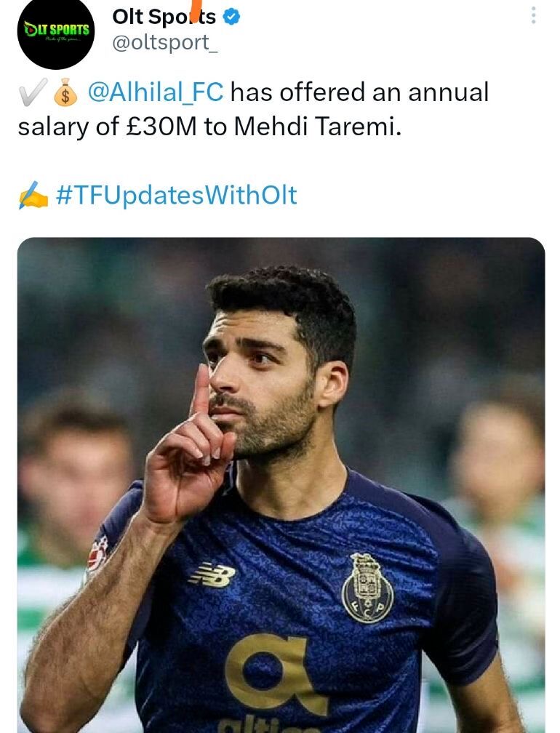Click the orange marker over the account name
The width and height of the screenshot is (560, 733).
(x=196, y=12)
